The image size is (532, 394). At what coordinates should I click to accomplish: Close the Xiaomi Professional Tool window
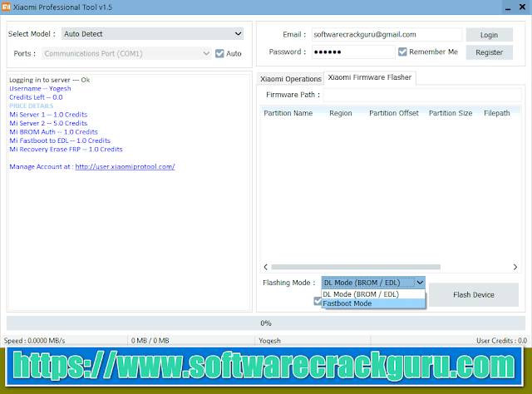pos(523,7)
